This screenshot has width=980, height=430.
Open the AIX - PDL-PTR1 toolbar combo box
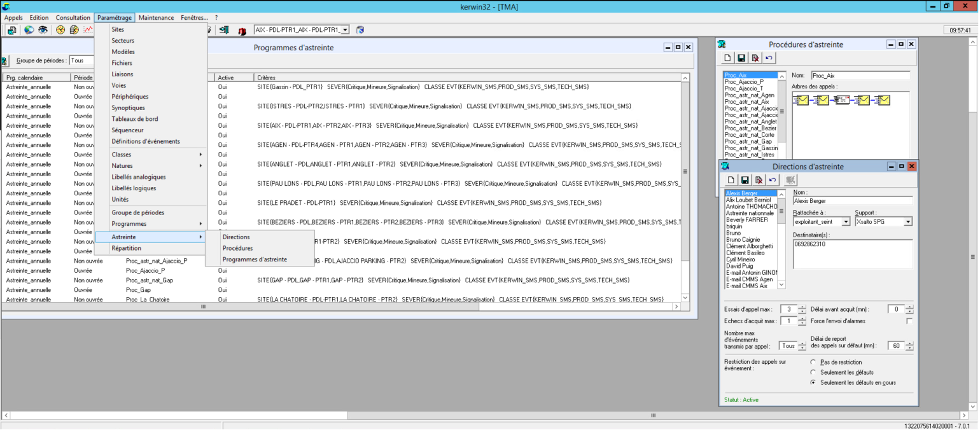pos(345,30)
